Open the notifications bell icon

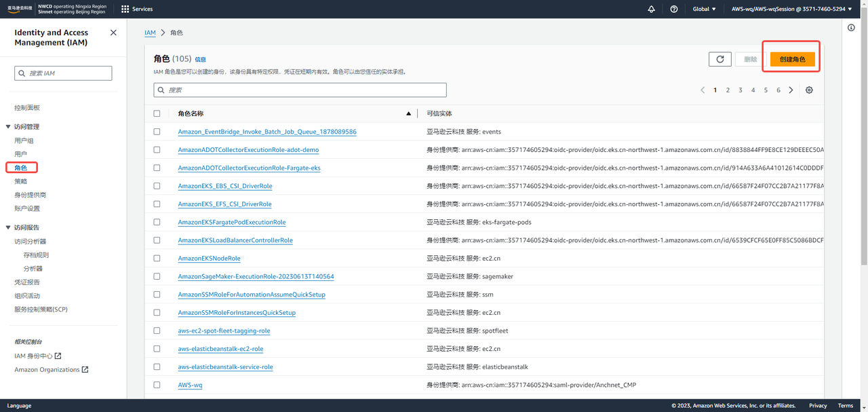click(x=652, y=9)
